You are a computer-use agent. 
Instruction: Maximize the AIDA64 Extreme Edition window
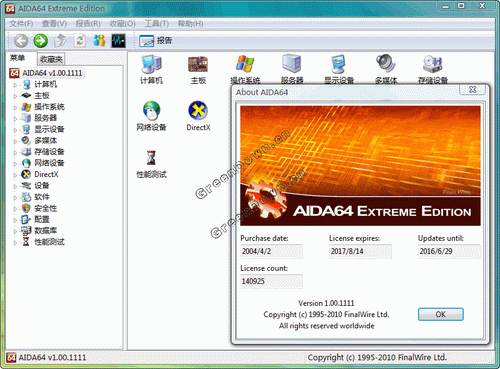[461, 6]
